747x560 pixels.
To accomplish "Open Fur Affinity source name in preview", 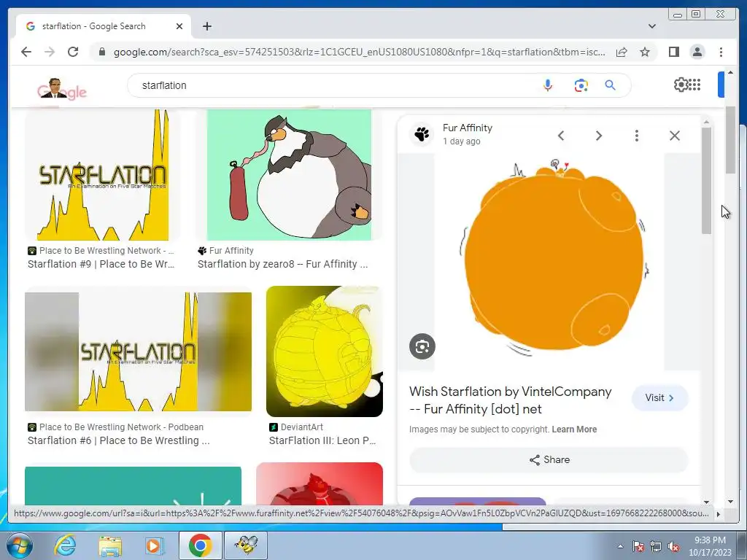I will click(x=468, y=128).
